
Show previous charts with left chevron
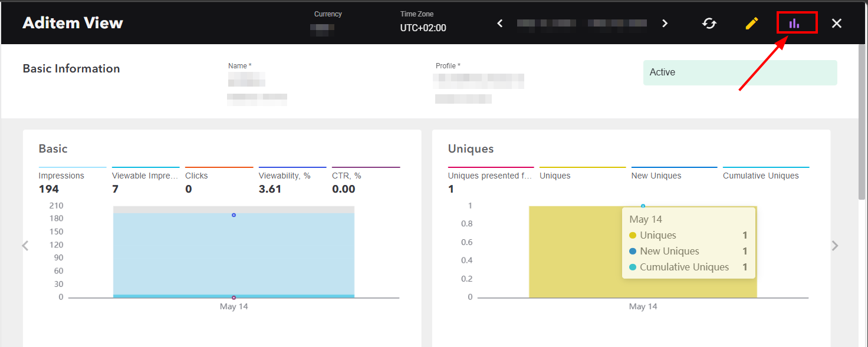pyautogui.click(x=25, y=246)
